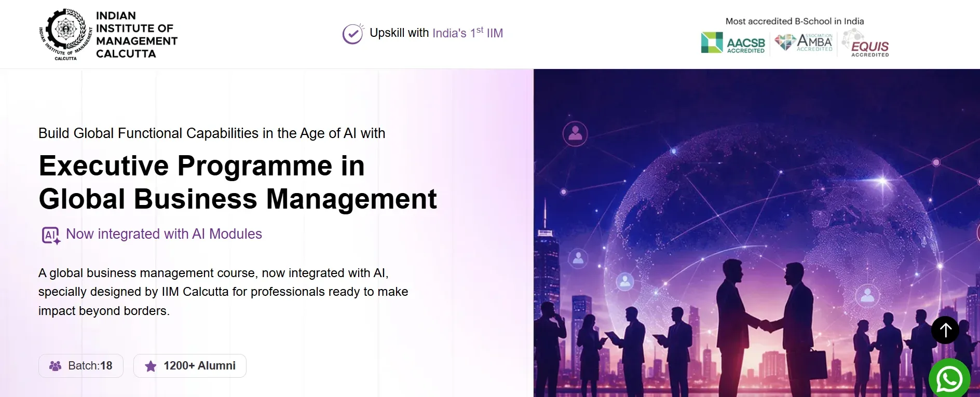This screenshot has height=397, width=980.
Task: Click the EQUIS Accredited logo
Action: [x=865, y=44]
